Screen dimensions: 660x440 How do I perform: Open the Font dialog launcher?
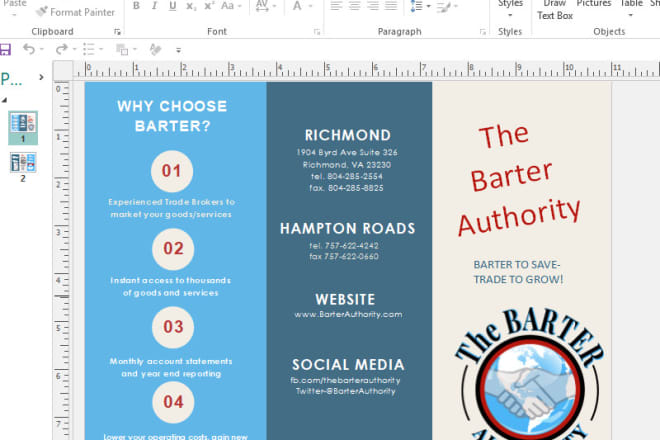click(317, 32)
